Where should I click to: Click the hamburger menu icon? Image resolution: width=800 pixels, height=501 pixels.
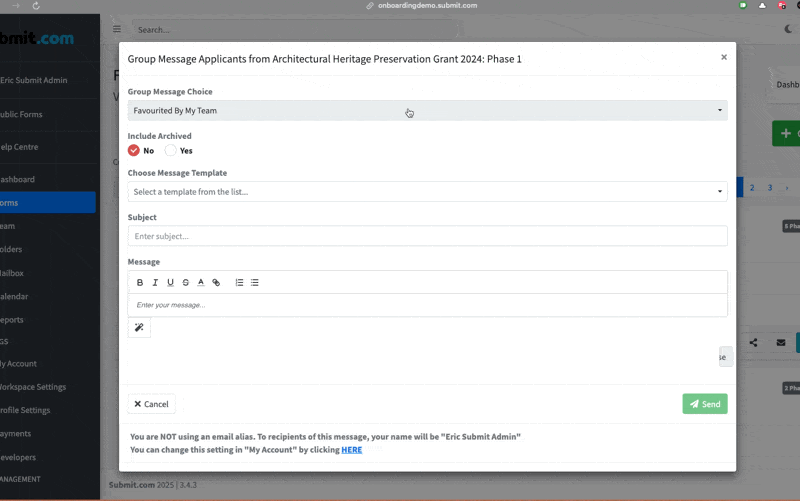tap(117, 29)
